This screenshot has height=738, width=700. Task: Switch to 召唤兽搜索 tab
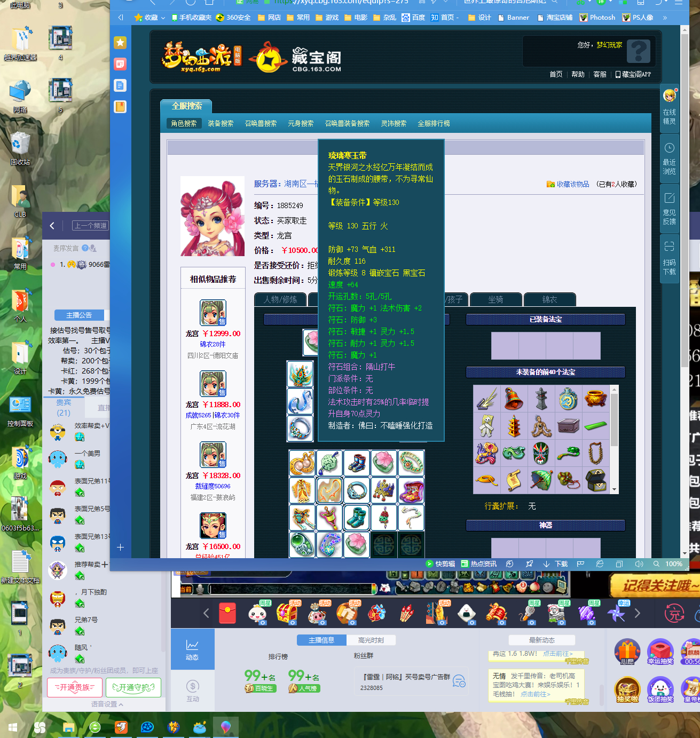[x=261, y=123]
